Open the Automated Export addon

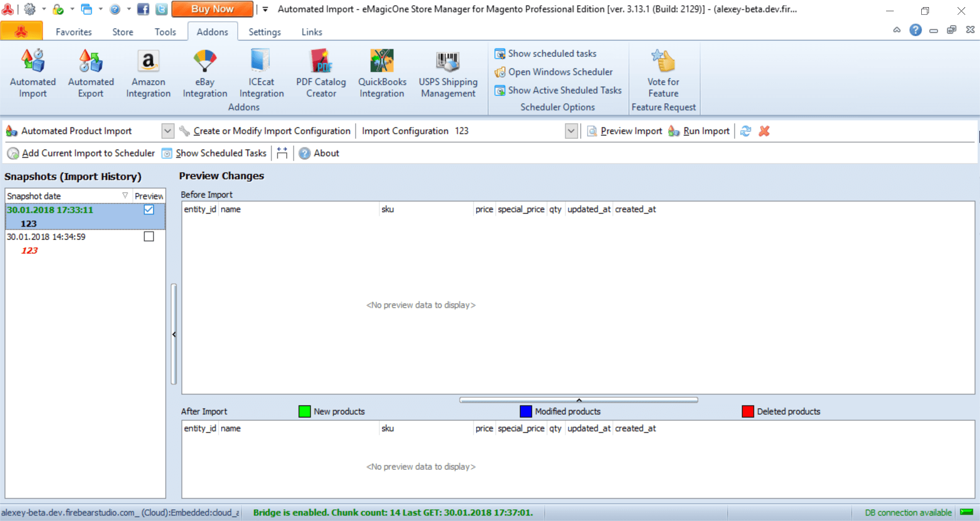(91, 73)
